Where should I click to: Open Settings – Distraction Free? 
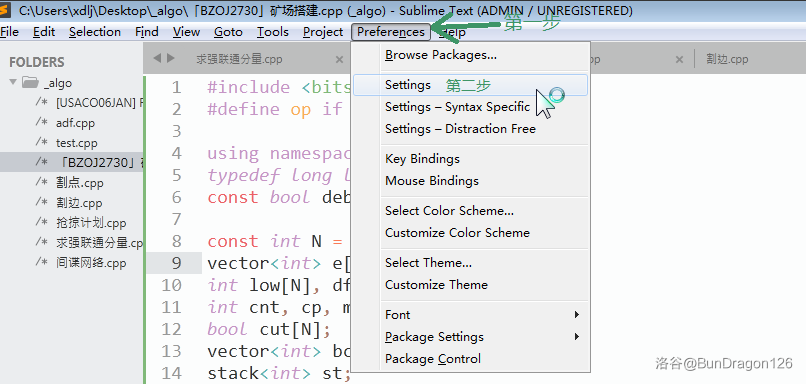pyautogui.click(x=470, y=129)
